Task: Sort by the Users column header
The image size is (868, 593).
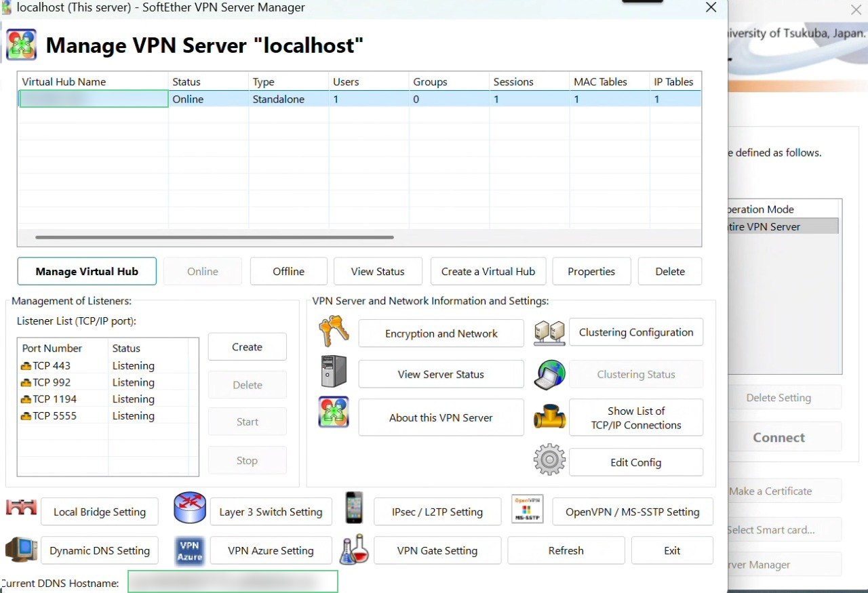Action: click(x=369, y=81)
